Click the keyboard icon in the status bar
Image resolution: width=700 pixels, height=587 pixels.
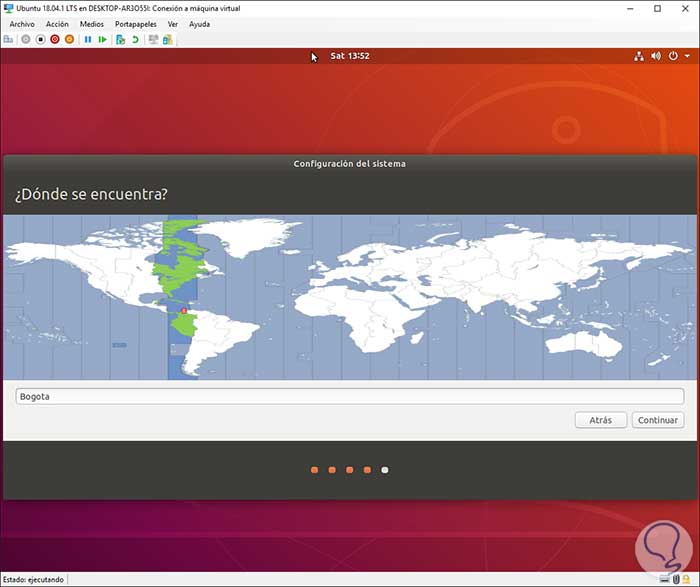665,579
